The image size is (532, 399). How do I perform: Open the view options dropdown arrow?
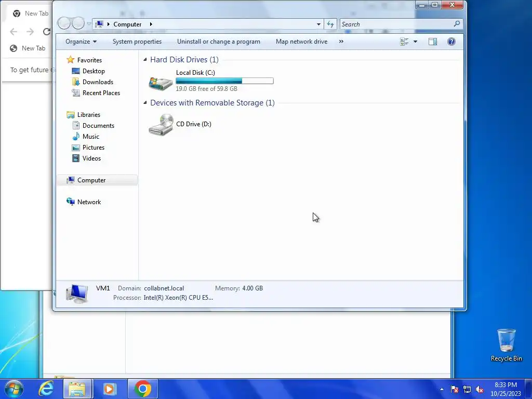[x=415, y=42]
